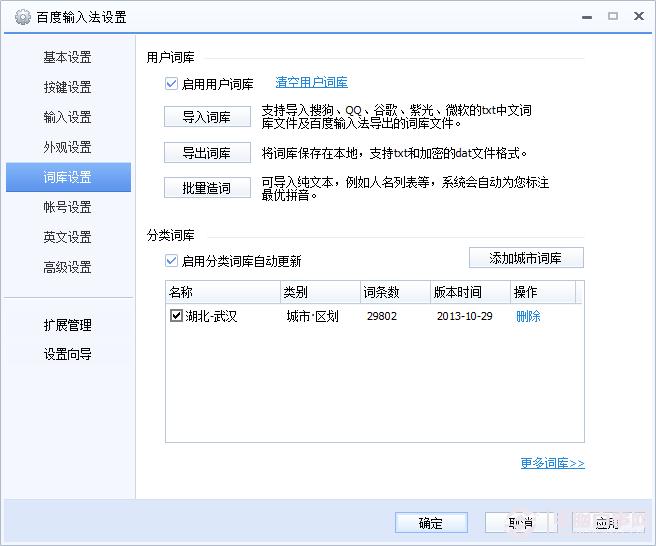
Task: Click 删除 link for 湖北-武汉
Action: click(528, 316)
